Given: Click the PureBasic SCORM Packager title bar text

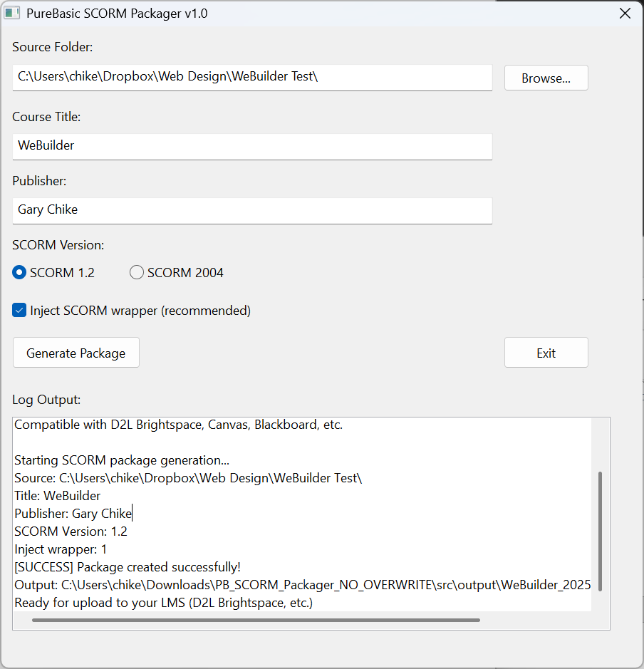Looking at the screenshot, I should pos(117,13).
